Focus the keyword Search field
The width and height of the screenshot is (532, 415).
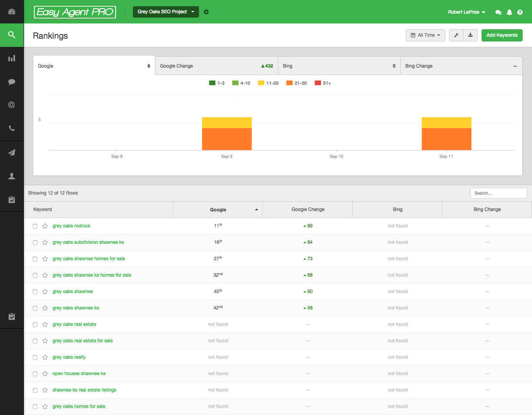click(x=499, y=193)
